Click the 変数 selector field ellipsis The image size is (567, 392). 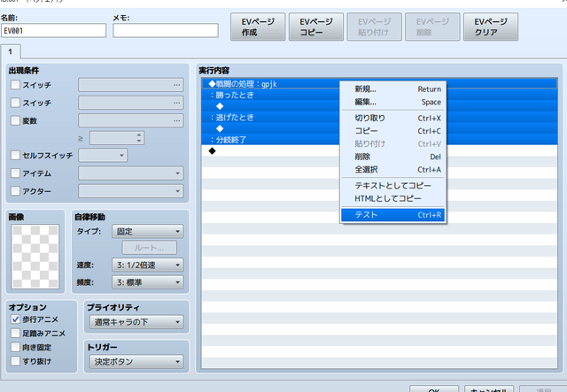click(x=176, y=120)
